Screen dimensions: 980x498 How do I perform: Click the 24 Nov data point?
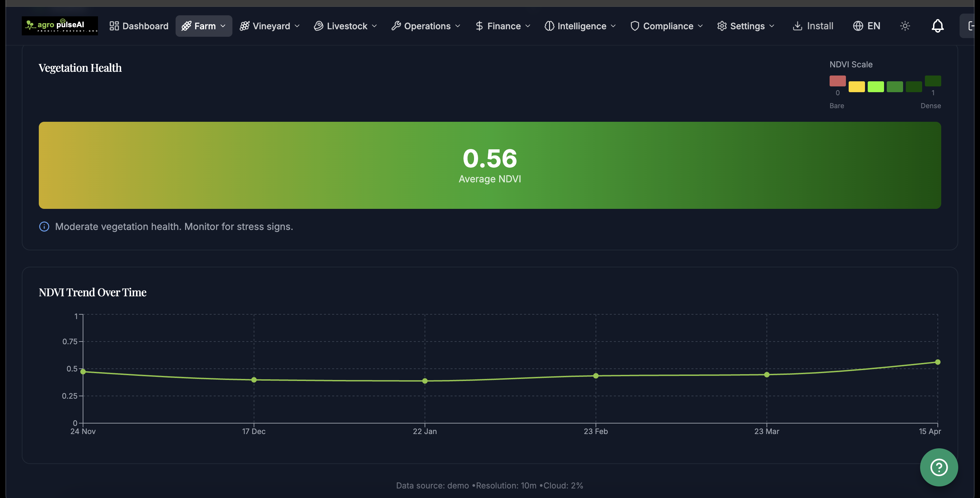tap(83, 372)
